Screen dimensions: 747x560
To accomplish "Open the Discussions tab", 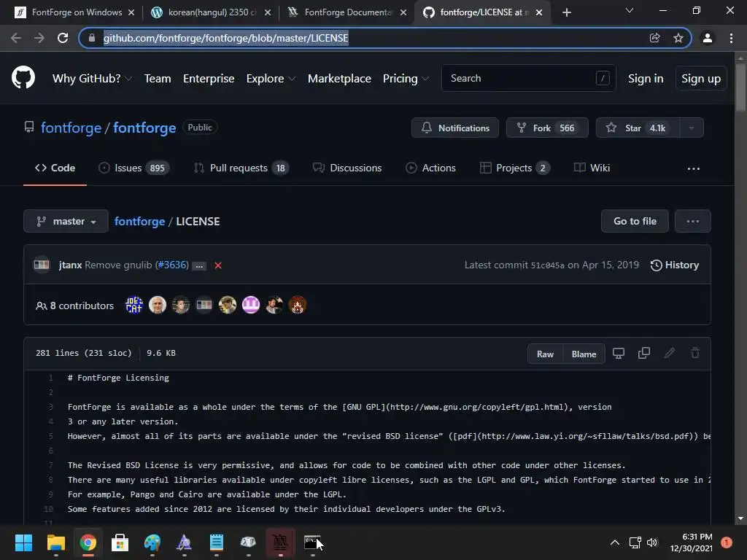I will [x=347, y=168].
